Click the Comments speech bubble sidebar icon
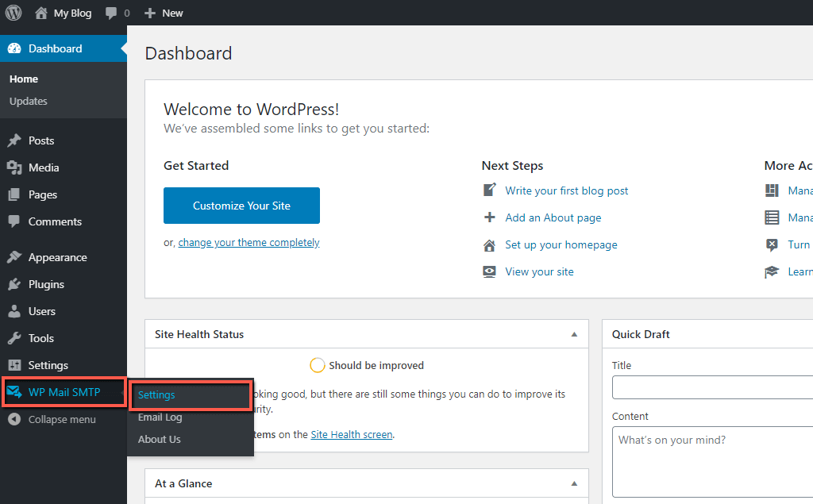The height and width of the screenshot is (504, 813). (14, 221)
